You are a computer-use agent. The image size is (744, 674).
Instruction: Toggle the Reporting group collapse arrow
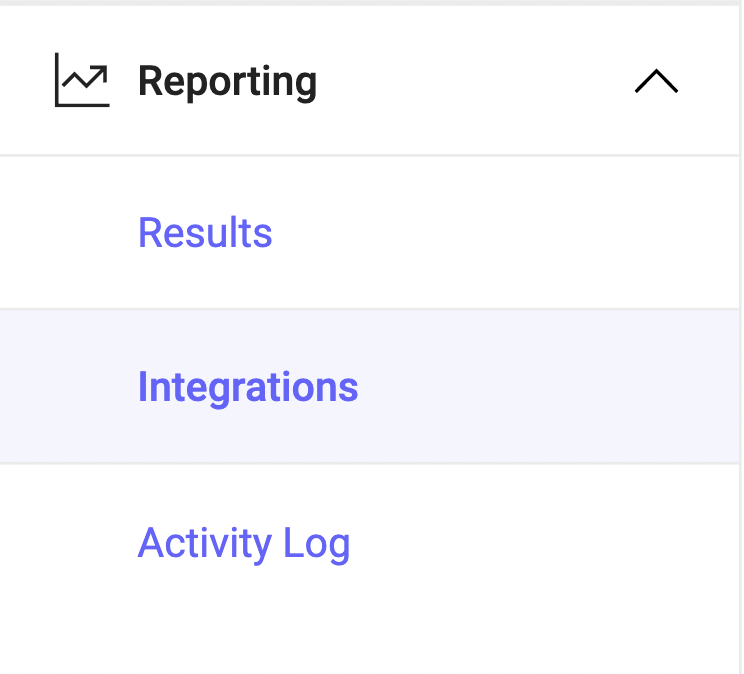tap(656, 82)
